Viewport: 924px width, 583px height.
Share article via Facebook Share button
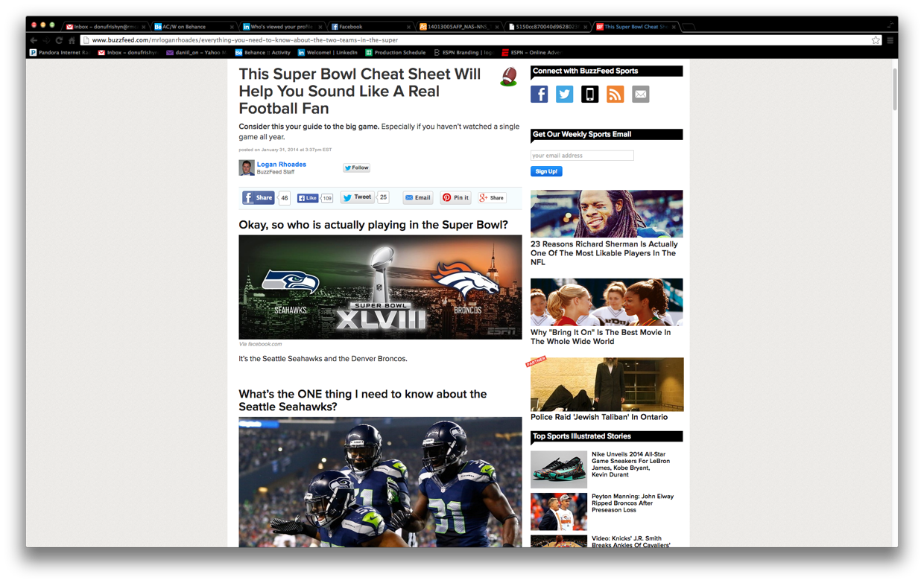(259, 198)
